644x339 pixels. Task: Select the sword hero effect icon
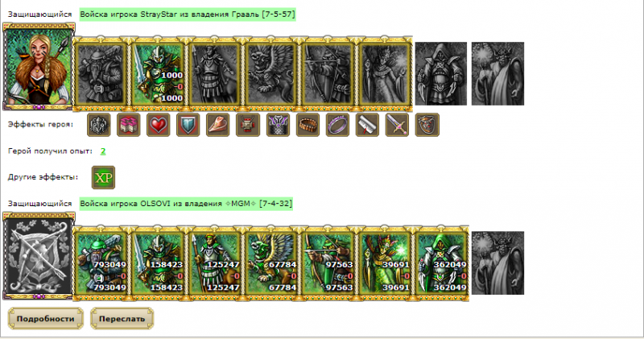pos(397,125)
